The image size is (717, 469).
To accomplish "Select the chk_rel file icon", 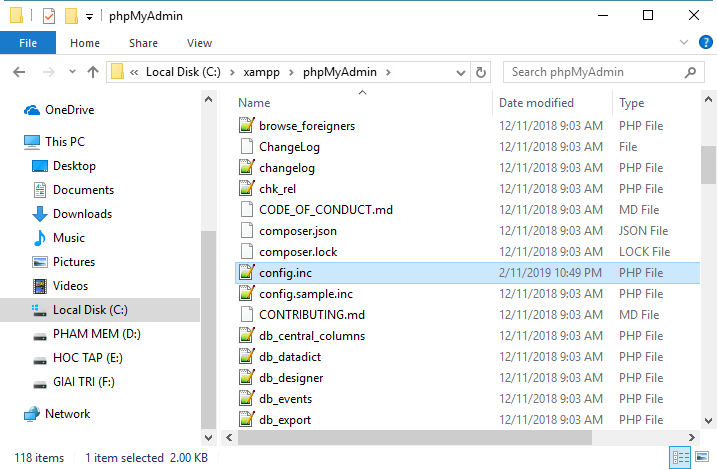I will tap(246, 188).
